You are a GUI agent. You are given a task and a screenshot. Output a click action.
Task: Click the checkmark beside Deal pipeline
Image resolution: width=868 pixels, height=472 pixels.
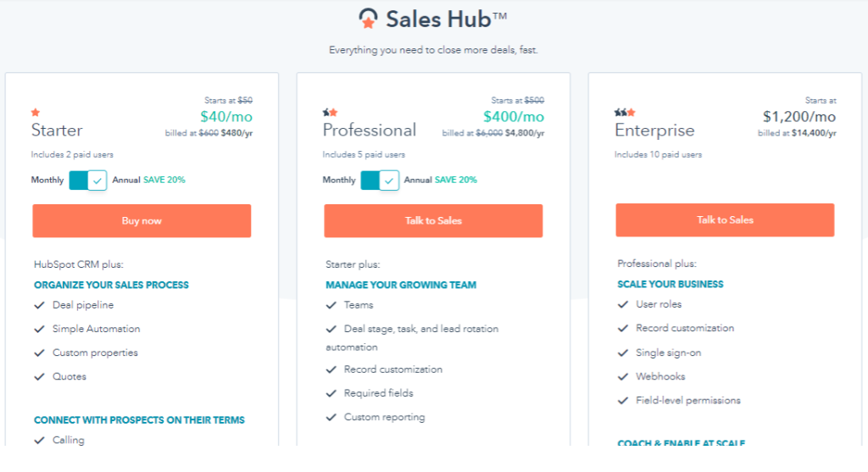click(x=39, y=305)
